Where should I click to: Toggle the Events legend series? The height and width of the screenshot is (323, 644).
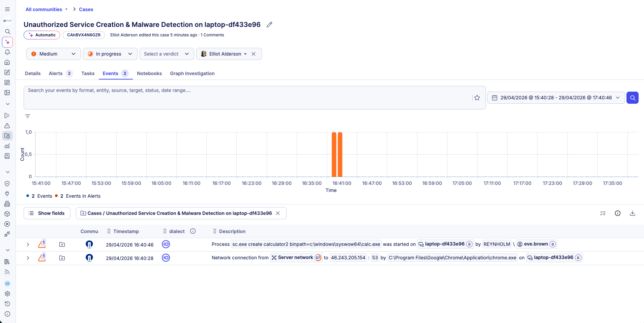point(40,196)
